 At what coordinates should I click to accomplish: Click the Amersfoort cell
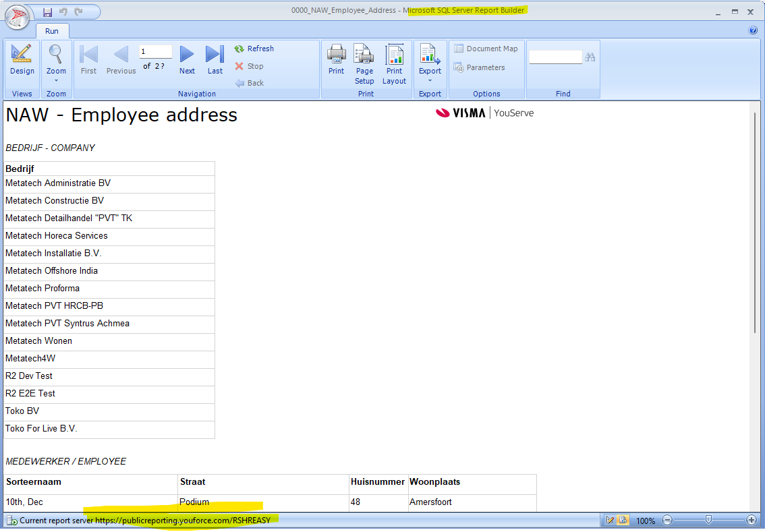[472, 503]
